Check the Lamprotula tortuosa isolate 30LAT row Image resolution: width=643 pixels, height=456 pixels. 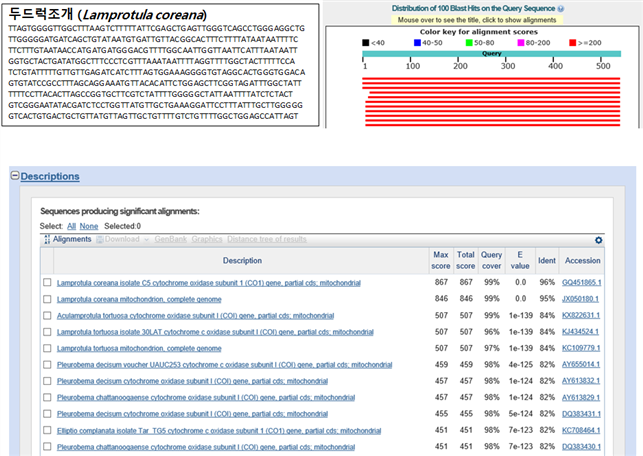point(47,332)
